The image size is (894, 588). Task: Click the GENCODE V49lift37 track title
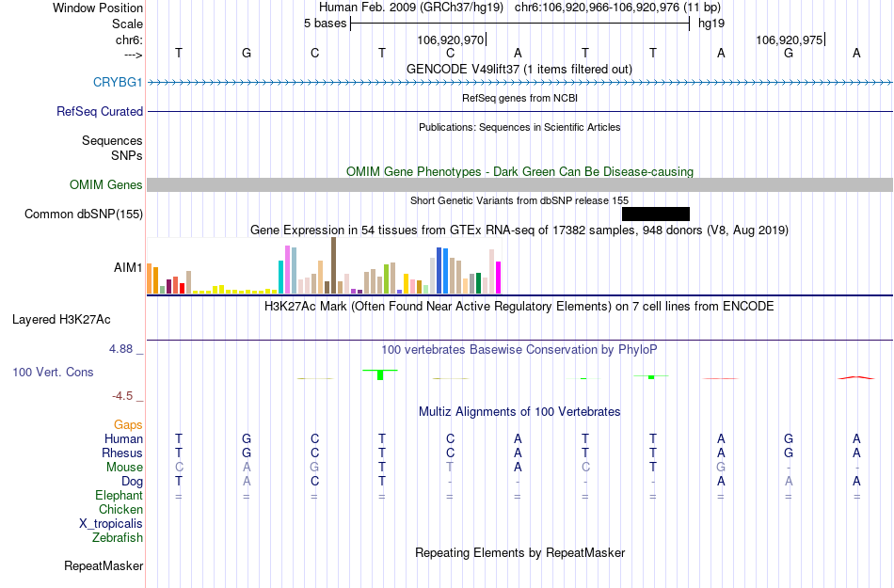(x=519, y=69)
